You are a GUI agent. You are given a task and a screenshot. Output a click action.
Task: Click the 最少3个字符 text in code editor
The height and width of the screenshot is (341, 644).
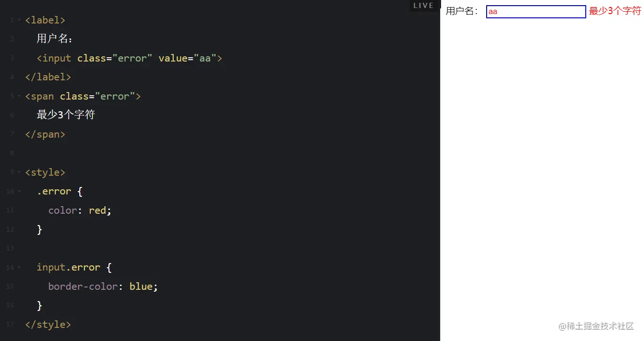point(66,115)
